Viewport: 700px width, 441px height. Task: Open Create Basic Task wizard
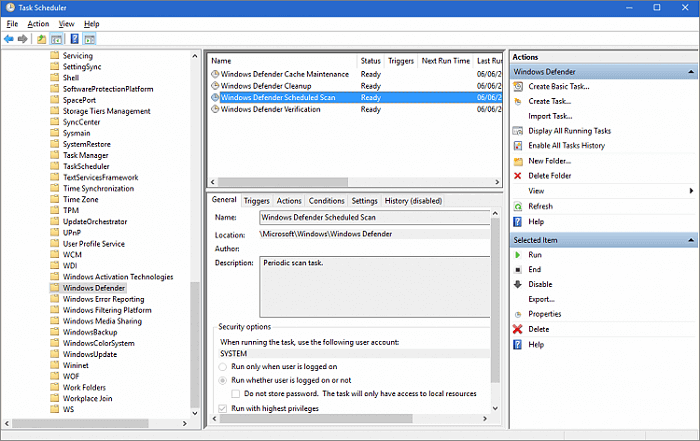point(558,87)
